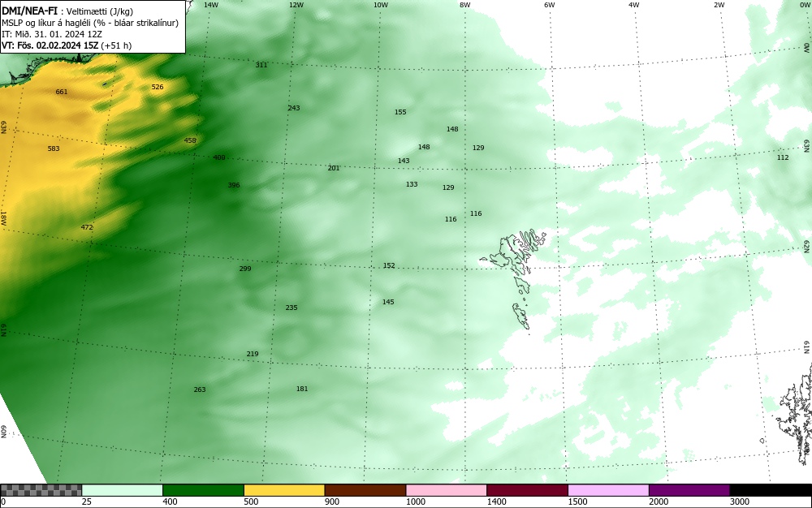This screenshot has width=812, height=508.
Task: Click the 201 value label
Action: tap(334, 168)
